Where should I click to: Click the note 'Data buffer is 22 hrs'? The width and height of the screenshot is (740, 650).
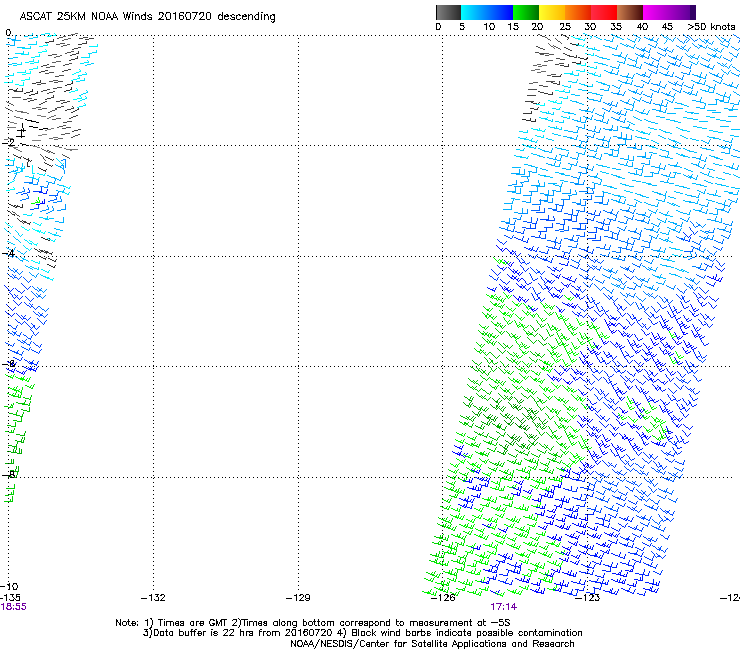tap(204, 633)
